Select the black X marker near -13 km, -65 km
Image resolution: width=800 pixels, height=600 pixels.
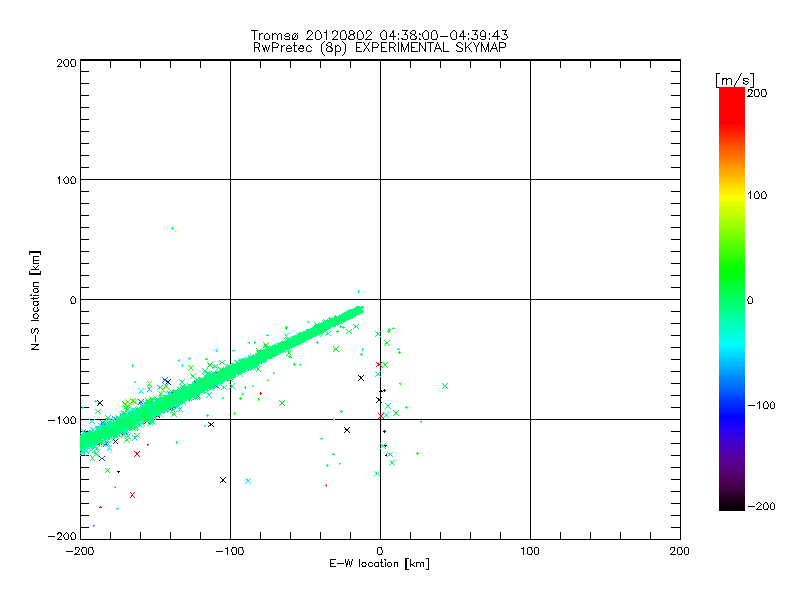pos(361,378)
